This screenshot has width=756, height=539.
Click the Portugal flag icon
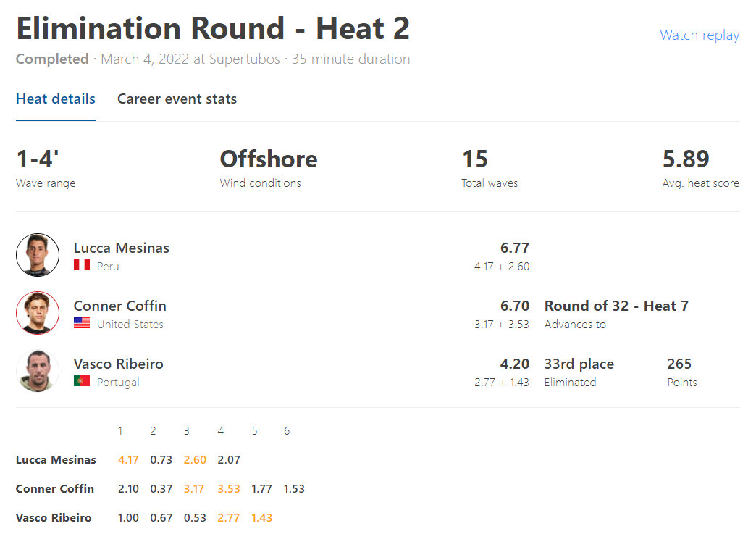pyautogui.click(x=82, y=381)
